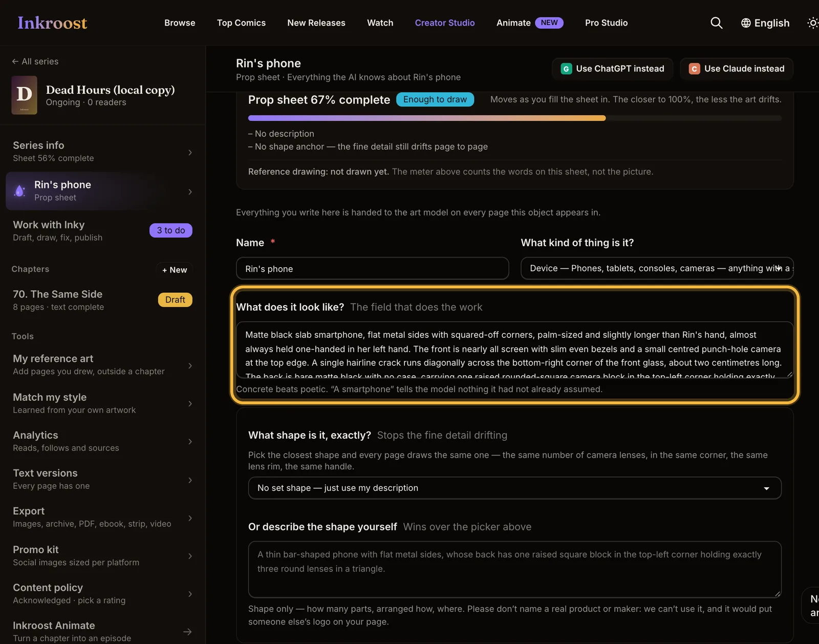Click Use ChatGPT instead button

(x=612, y=69)
